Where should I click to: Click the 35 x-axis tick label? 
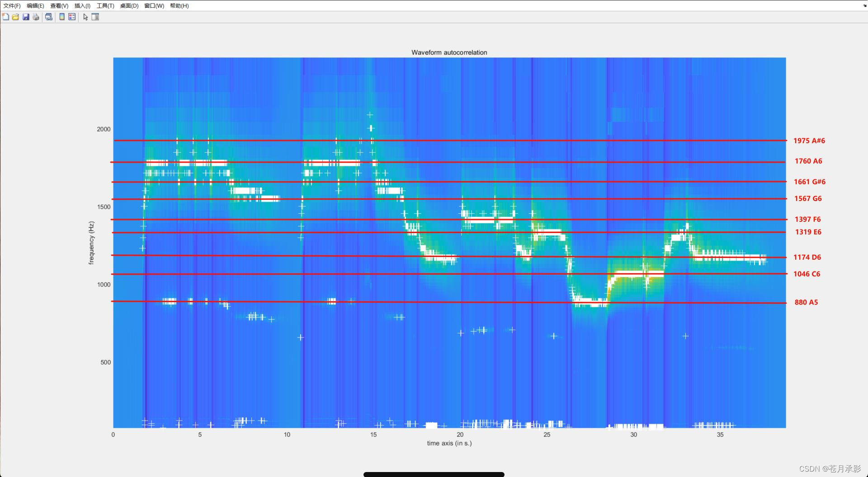(720, 435)
